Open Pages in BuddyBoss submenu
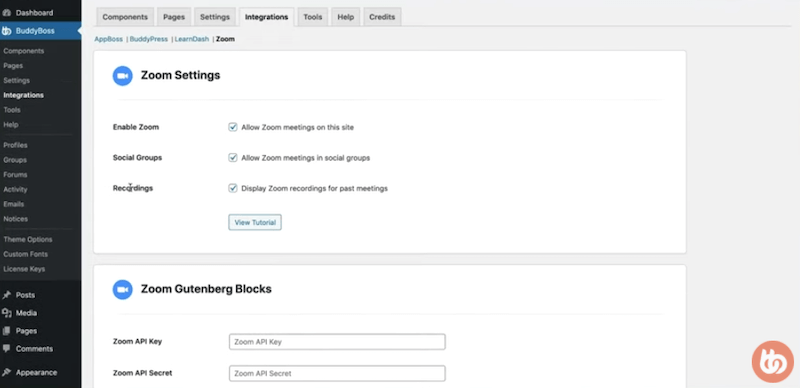The image size is (800, 388). click(x=13, y=66)
